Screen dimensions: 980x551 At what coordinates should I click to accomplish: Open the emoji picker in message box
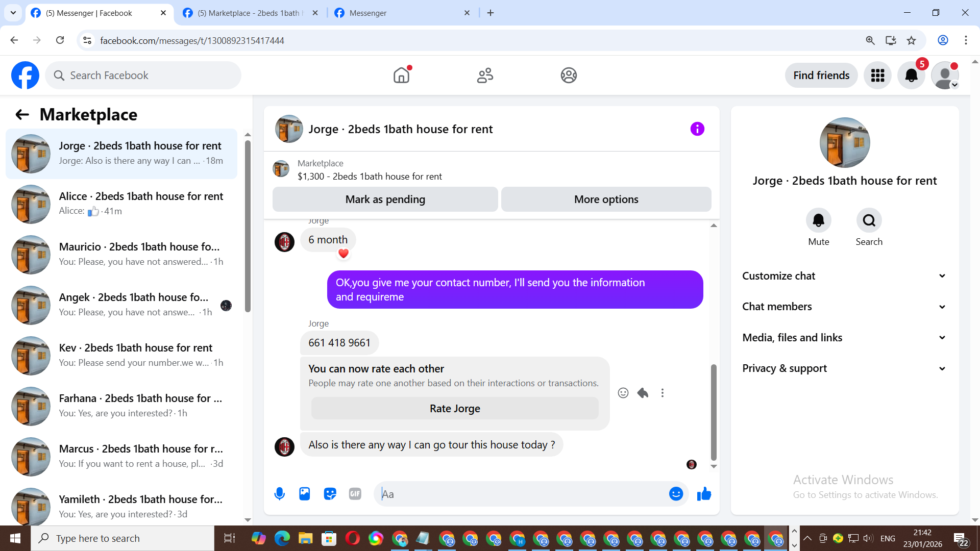[676, 494]
